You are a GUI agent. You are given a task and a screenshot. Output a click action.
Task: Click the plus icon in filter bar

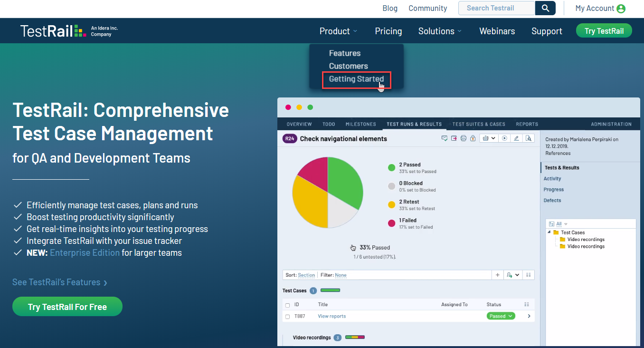(x=497, y=275)
